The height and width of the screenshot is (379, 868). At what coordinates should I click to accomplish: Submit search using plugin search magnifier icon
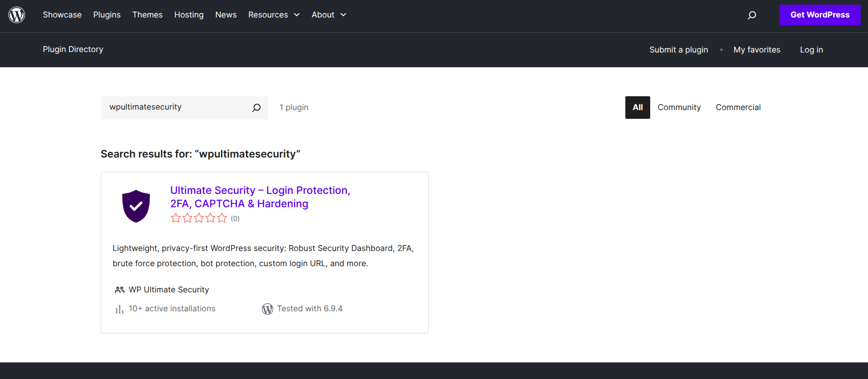(256, 108)
